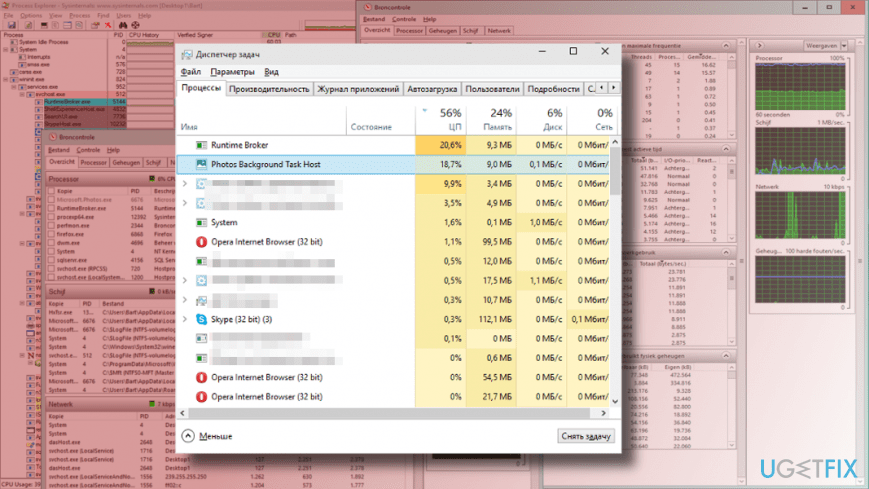Click the Netwerk graph in Broncontrole
The height and width of the screenshot is (489, 869).
pyautogui.click(x=800, y=215)
